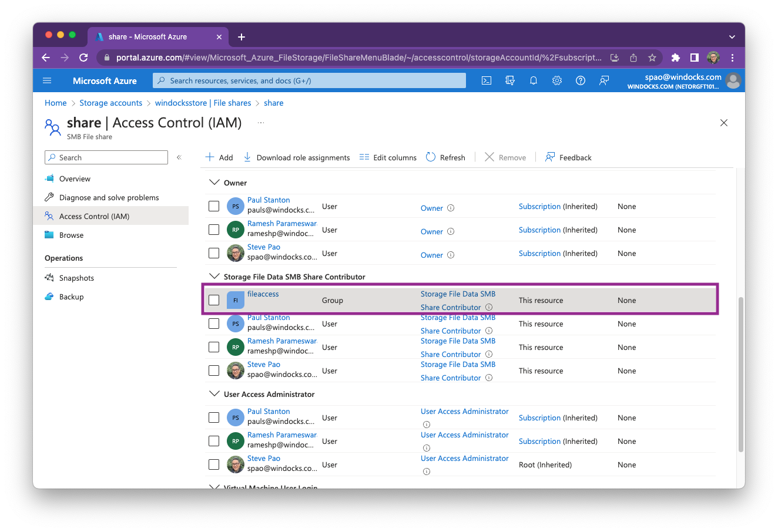
Task: Select checkbox for Paul Stanton under Owner
Action: [x=214, y=206]
